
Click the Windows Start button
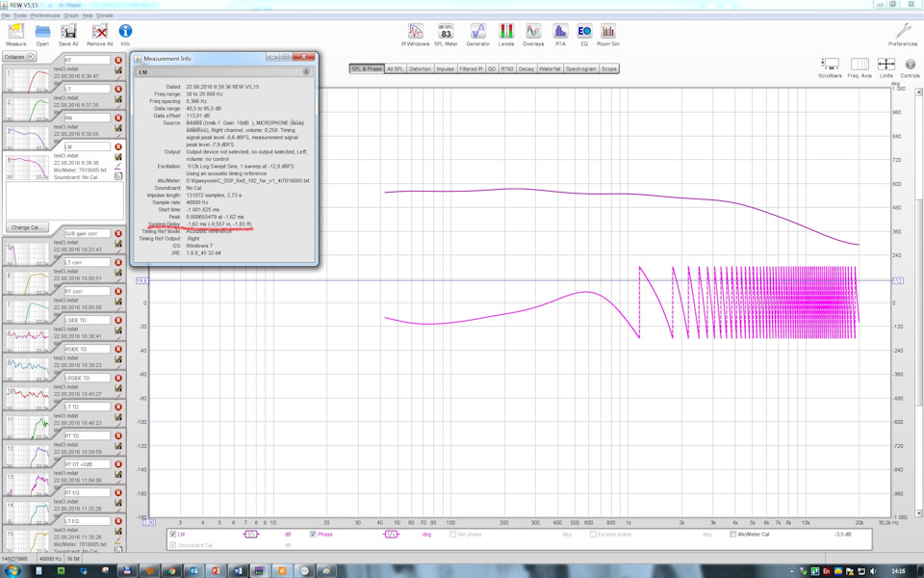[12, 570]
